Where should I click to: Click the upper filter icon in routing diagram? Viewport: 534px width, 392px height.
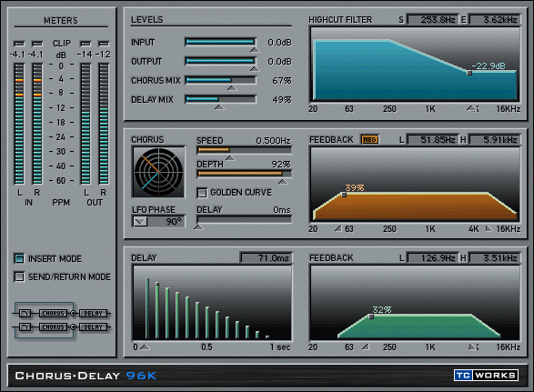[x=25, y=314]
